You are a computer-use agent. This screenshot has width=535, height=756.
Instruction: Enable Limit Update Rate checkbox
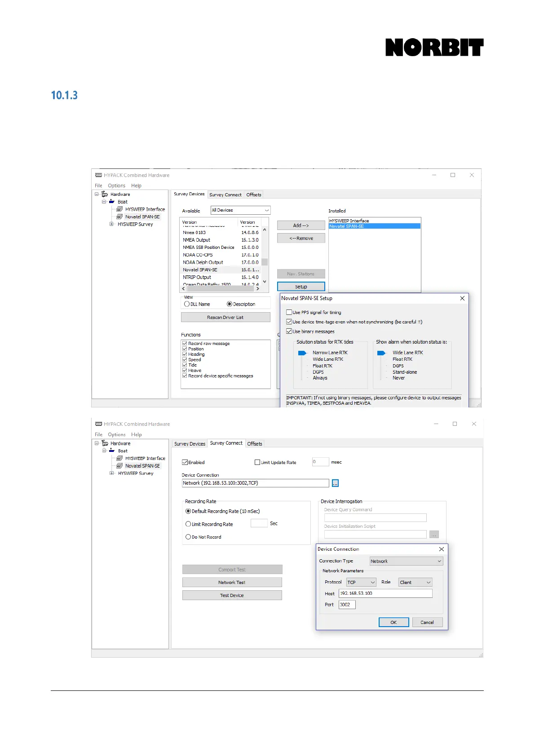[x=257, y=462]
